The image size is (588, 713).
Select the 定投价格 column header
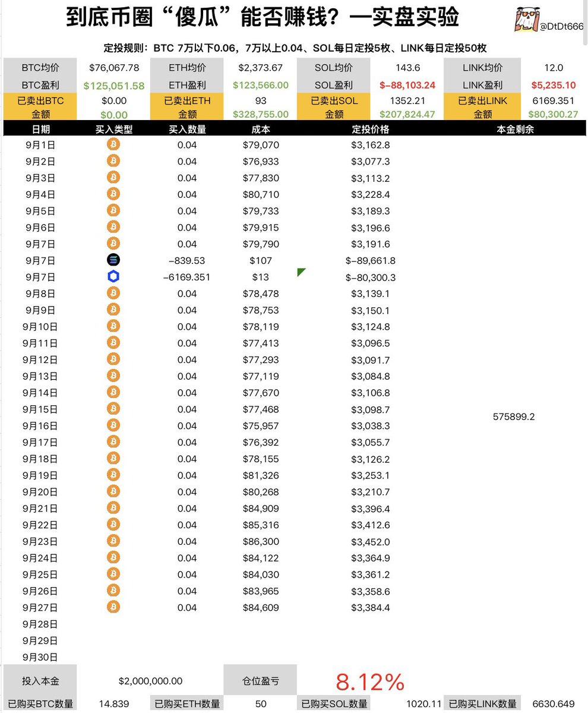(x=370, y=129)
